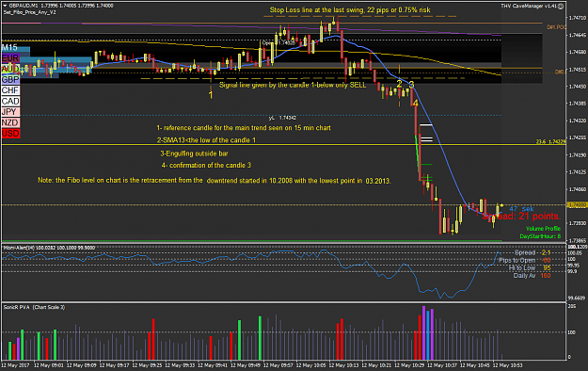Select the CHF currency button
The image size is (588, 371).
(x=10, y=90)
